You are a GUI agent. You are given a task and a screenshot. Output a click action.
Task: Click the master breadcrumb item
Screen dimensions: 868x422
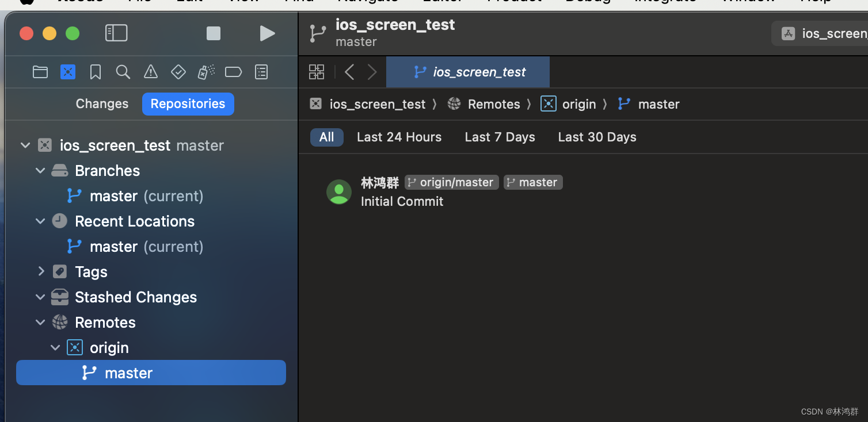pos(649,104)
